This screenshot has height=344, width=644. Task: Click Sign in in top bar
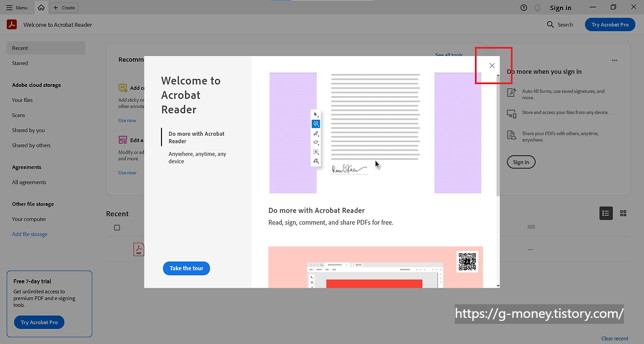pos(560,8)
